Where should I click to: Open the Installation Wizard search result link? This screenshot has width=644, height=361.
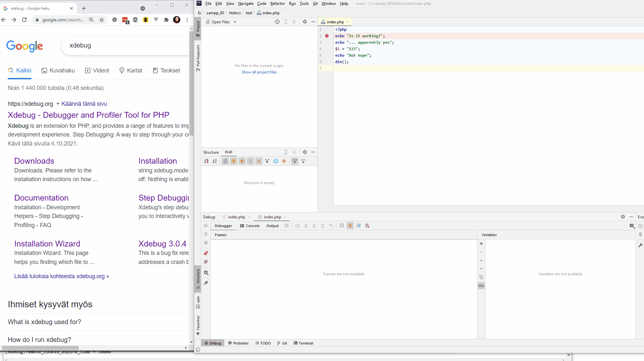[47, 244]
